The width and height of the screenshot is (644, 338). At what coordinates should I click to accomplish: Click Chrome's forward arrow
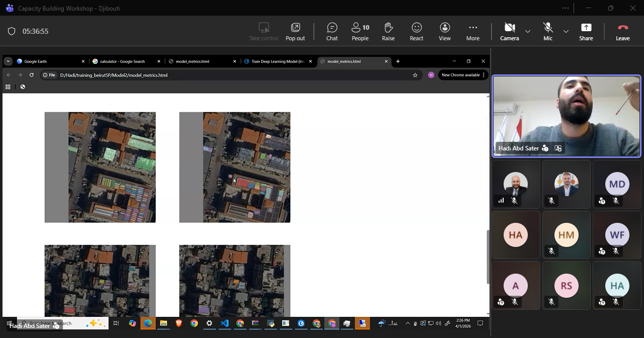(x=20, y=75)
